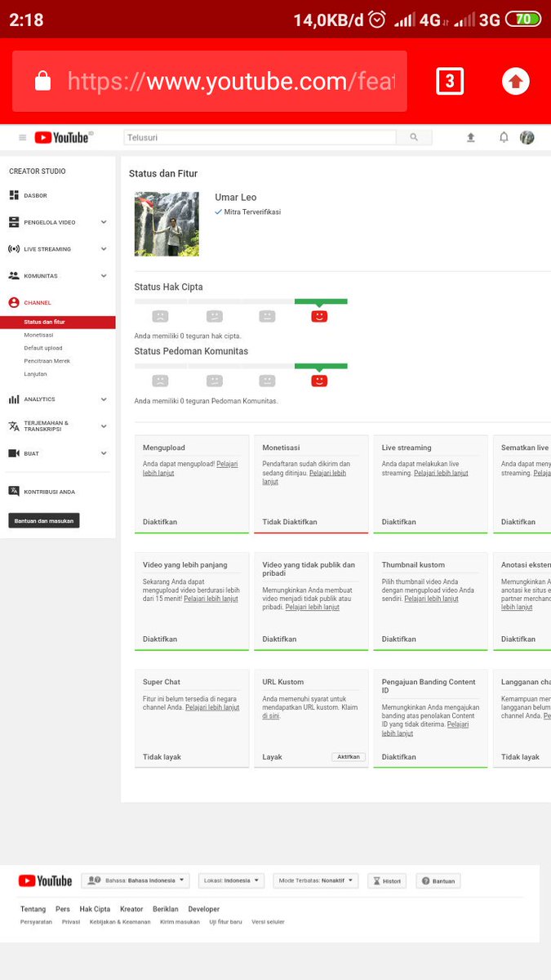Image resolution: width=551 pixels, height=980 pixels.
Task: Click the browser lock icon
Action: [x=43, y=81]
